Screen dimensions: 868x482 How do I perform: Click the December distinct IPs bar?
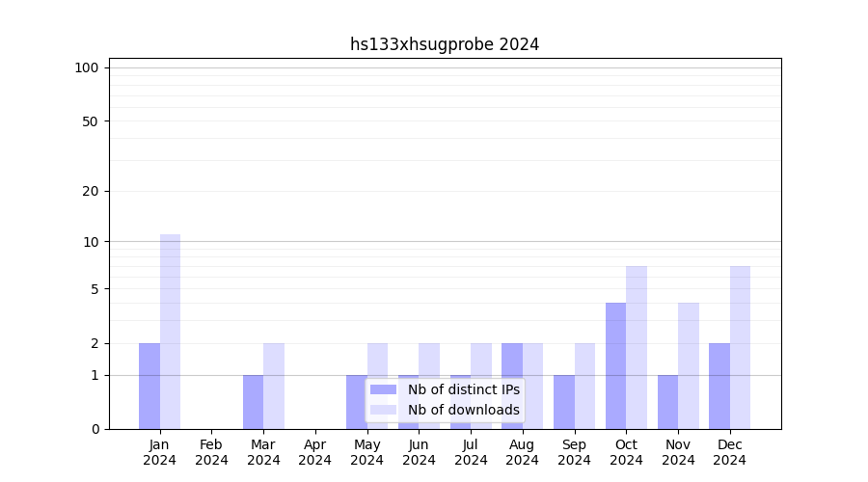[x=719, y=386]
